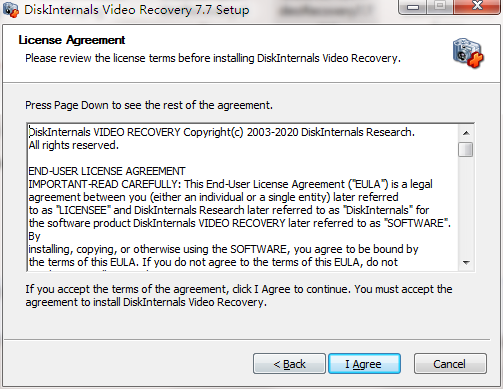503x389 pixels.
Task: Click the license text scrollbar down arrow
Action: tap(466, 263)
